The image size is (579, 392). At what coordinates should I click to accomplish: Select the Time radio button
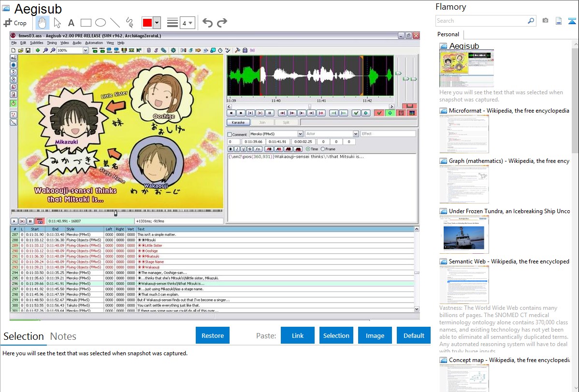(308, 149)
